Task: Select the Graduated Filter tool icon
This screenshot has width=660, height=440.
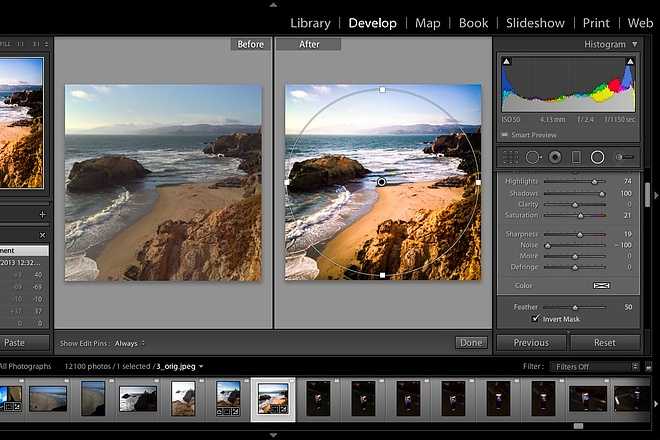Action: coord(576,157)
